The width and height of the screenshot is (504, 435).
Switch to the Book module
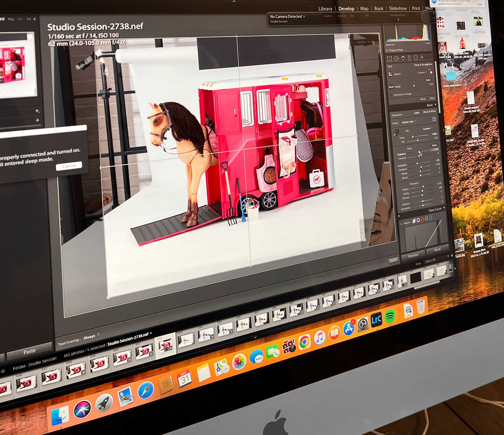click(379, 9)
